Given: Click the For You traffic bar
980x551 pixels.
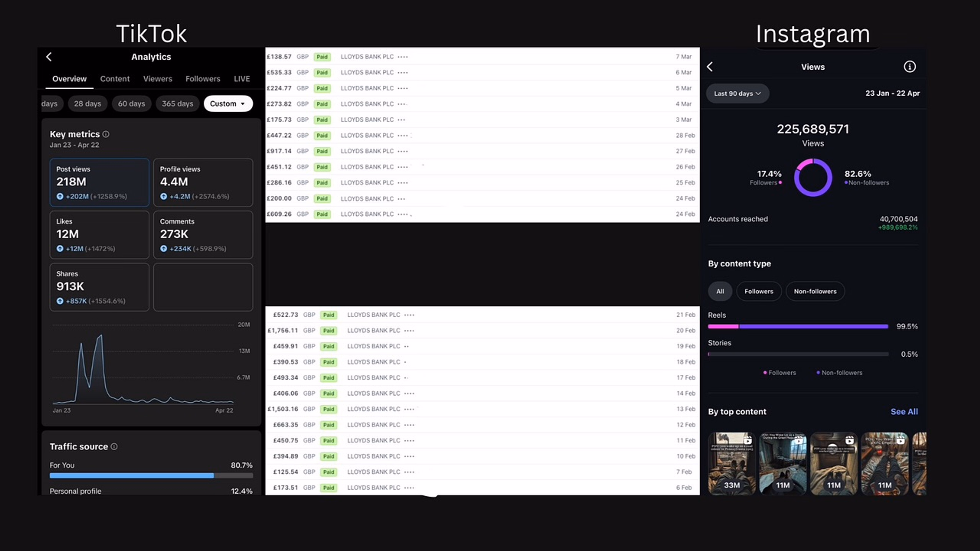Looking at the screenshot, I should pos(151,476).
